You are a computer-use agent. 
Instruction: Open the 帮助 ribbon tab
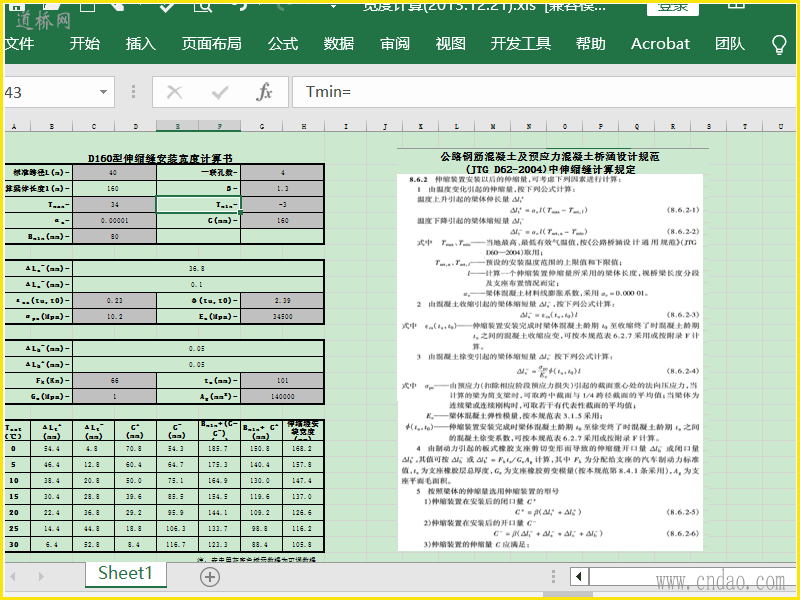tap(591, 44)
